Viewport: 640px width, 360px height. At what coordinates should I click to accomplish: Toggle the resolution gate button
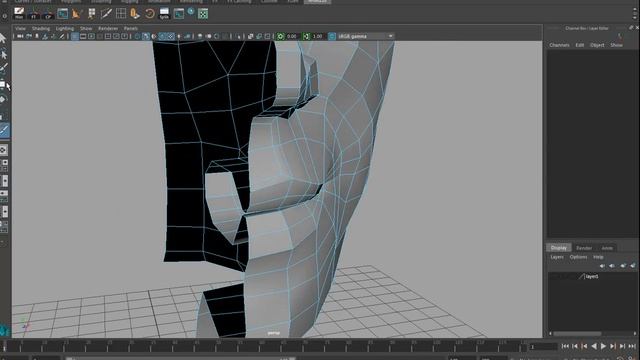tap(91, 36)
